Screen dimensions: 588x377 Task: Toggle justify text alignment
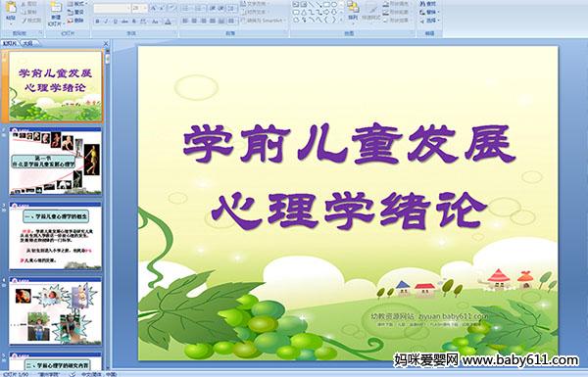[213, 21]
